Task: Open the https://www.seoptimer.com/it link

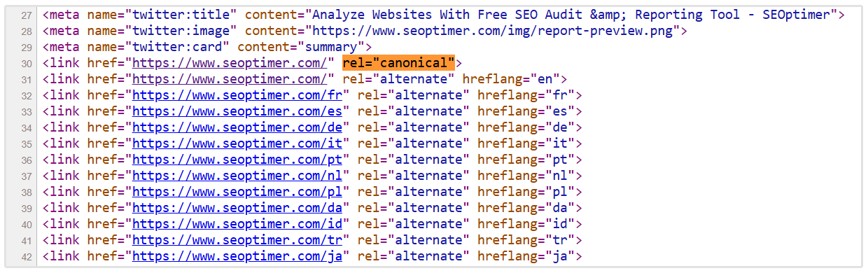Action: [x=237, y=143]
